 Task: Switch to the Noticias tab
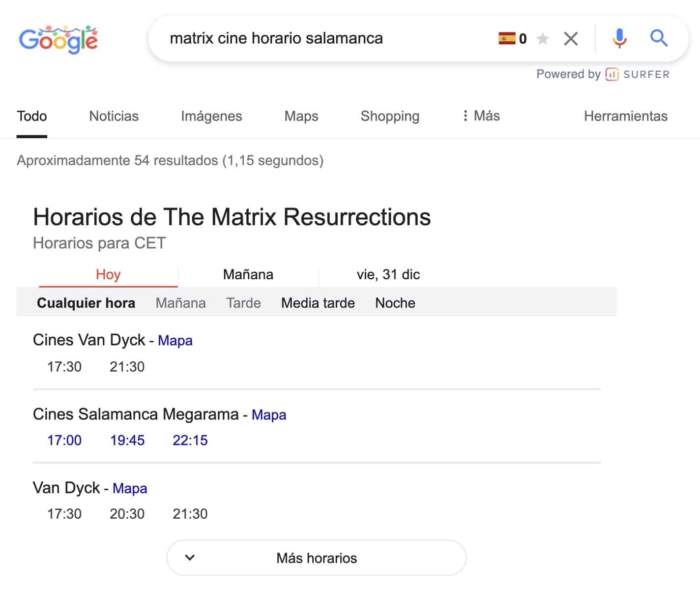coord(114,116)
